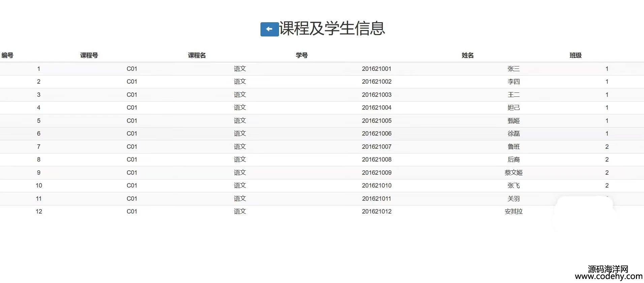Select the name 关羽 cell

coord(514,199)
